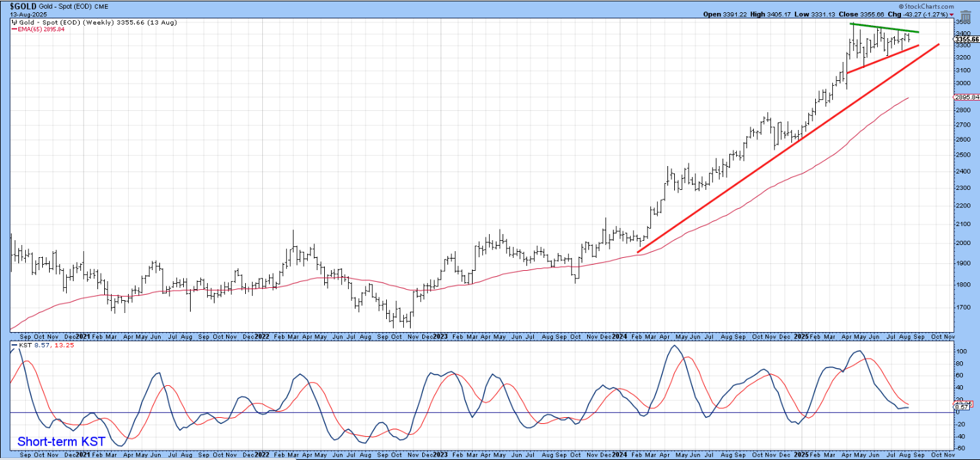Click the 2023 year marker on the main time axis
Image resolution: width=980 pixels, height=460 pixels.
tap(438, 336)
